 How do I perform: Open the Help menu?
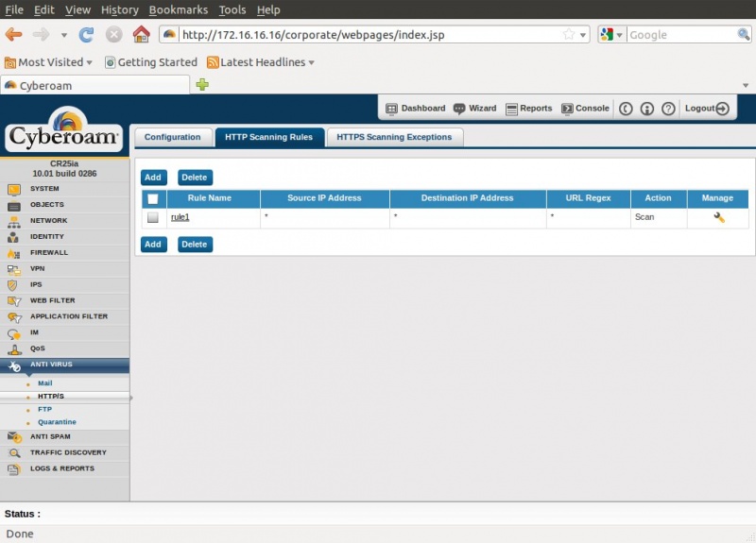click(x=268, y=9)
